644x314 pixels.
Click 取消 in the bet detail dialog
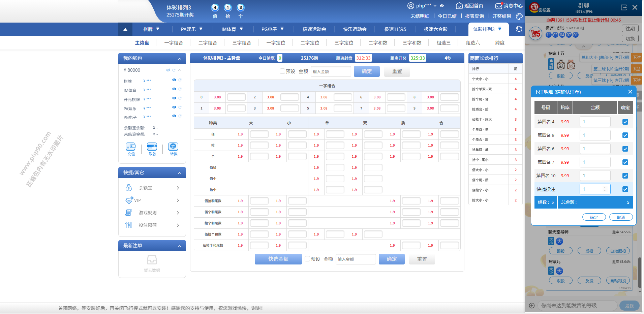coord(621,217)
